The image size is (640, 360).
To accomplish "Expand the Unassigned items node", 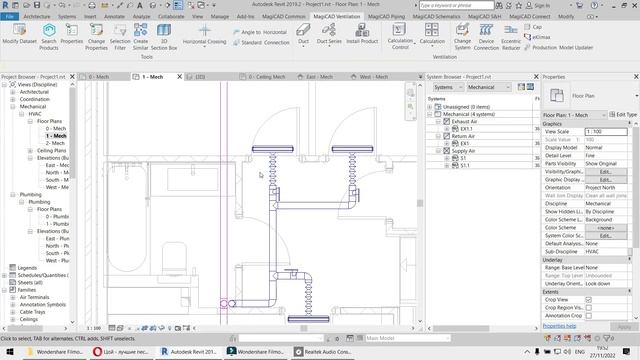I will (x=430, y=107).
